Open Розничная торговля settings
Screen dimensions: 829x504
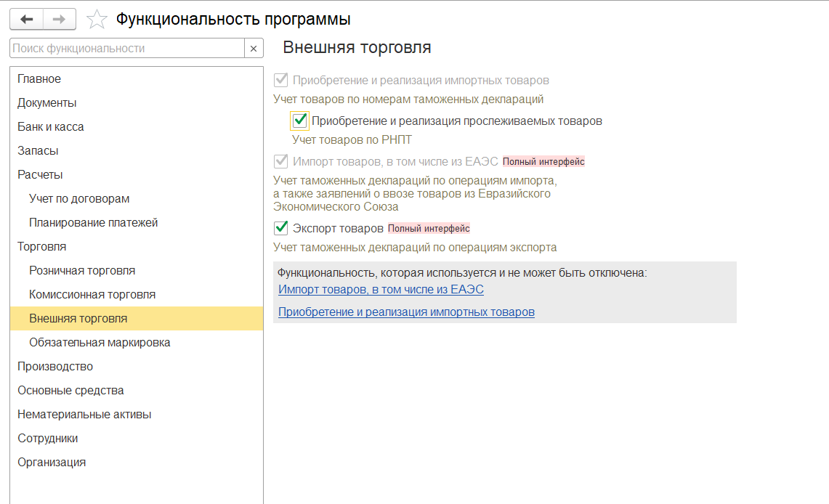coord(82,271)
